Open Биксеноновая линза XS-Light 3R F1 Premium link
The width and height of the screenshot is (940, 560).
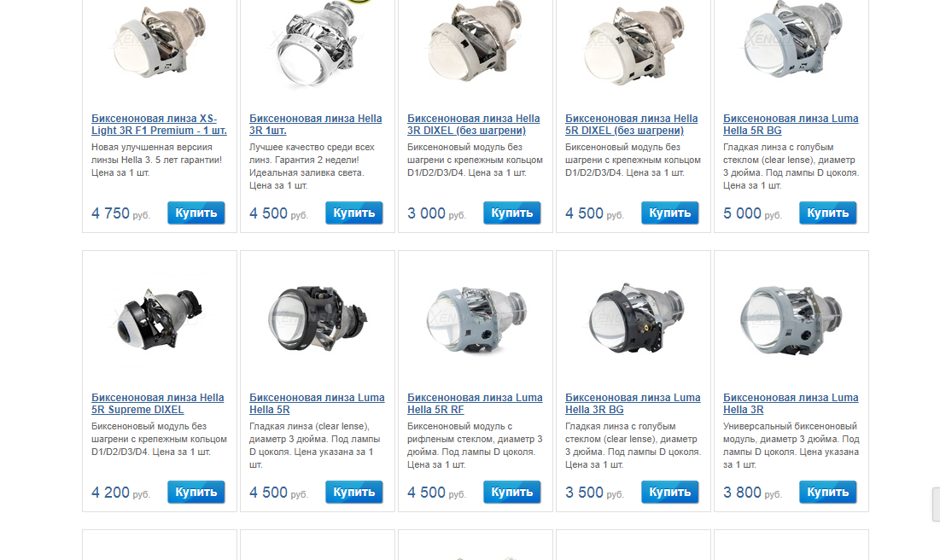pyautogui.click(x=159, y=124)
